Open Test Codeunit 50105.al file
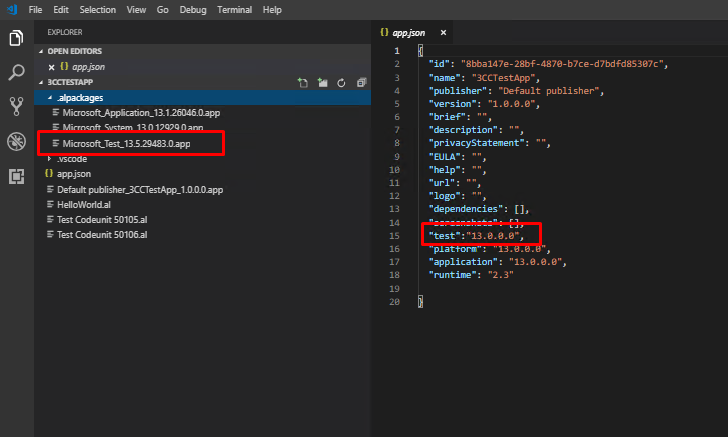Screen dimensions: 728x437 102,220
